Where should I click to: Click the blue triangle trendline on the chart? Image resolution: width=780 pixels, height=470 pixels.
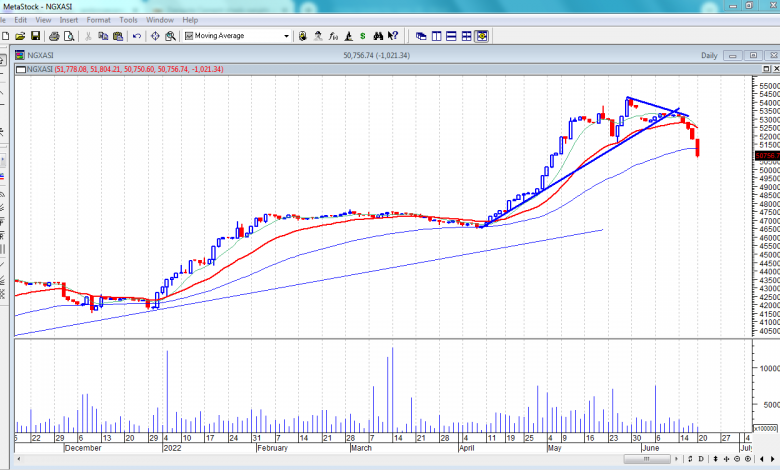tap(656, 105)
